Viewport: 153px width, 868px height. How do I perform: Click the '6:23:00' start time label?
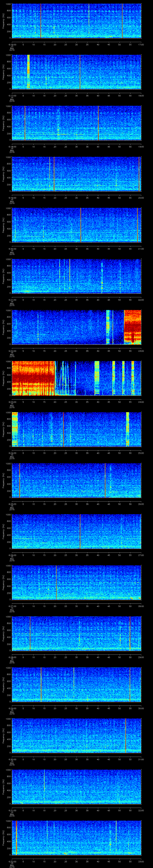point(12,402)
